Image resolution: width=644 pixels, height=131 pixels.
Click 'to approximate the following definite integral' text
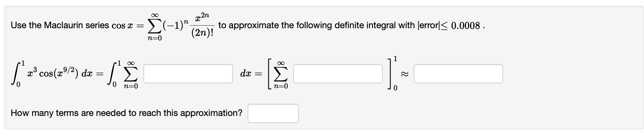317,25
